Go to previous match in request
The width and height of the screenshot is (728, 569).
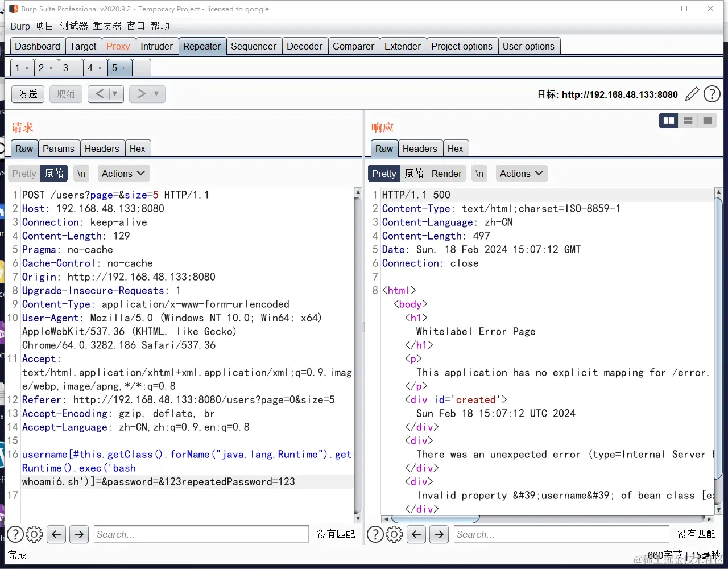[x=56, y=534]
